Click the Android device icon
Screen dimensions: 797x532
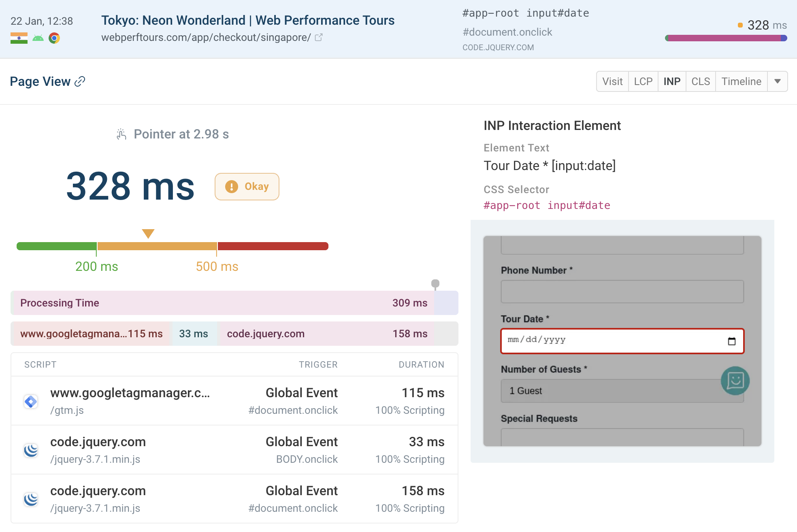(x=38, y=38)
